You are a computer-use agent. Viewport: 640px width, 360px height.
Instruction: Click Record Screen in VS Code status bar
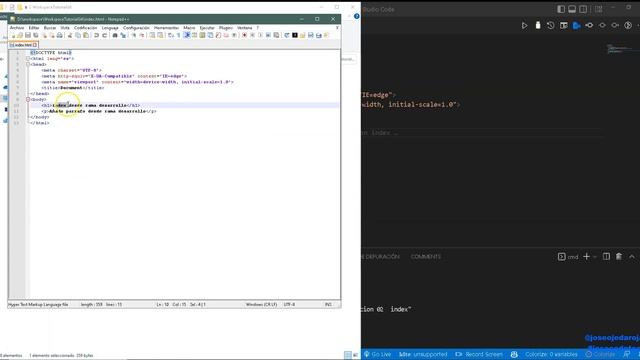point(479,354)
